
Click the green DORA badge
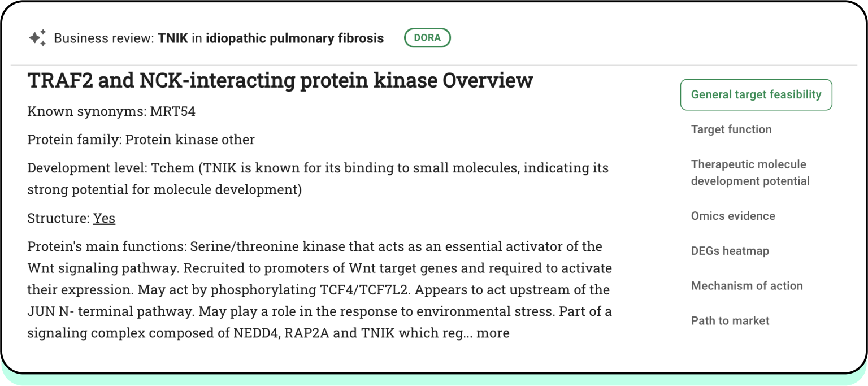point(427,38)
